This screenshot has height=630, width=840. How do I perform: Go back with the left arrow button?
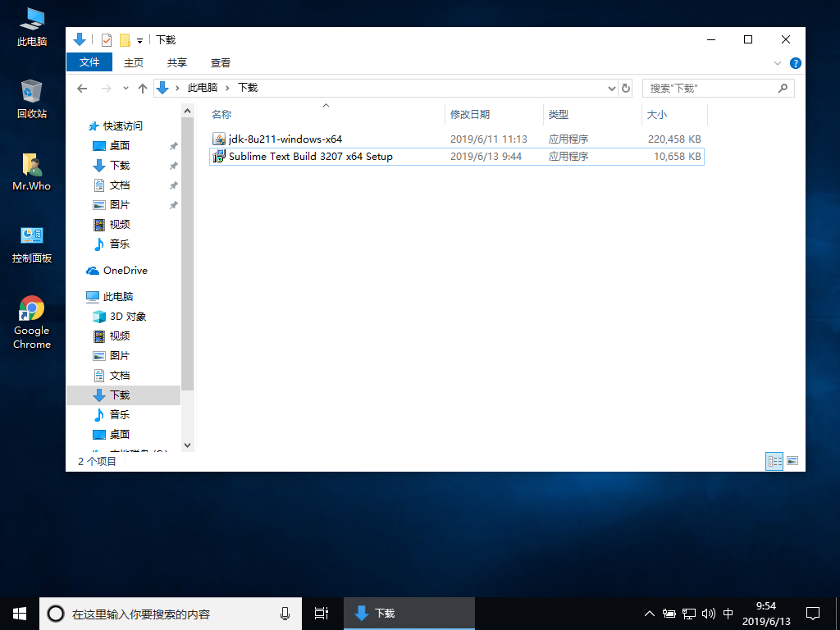point(82,89)
